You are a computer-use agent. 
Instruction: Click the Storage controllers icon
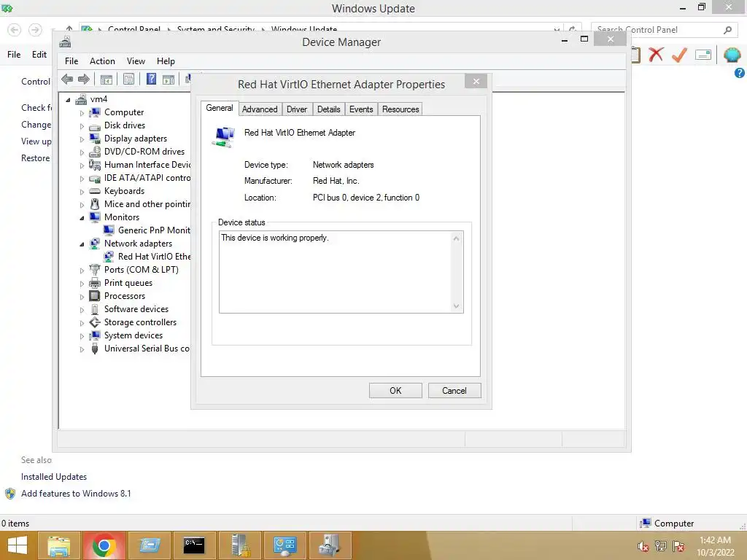tap(95, 322)
